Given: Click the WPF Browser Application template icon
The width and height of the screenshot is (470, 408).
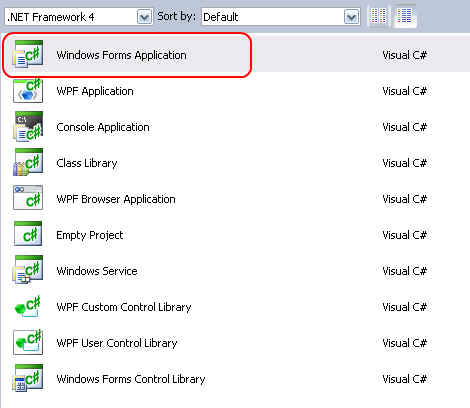Looking at the screenshot, I should (28, 198).
